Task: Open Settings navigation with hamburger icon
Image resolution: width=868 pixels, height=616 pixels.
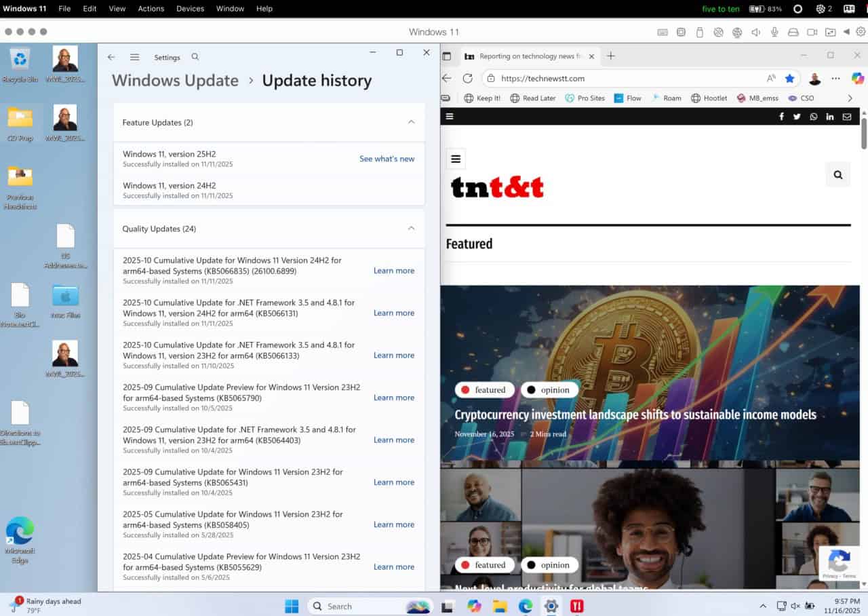Action: 134,57
